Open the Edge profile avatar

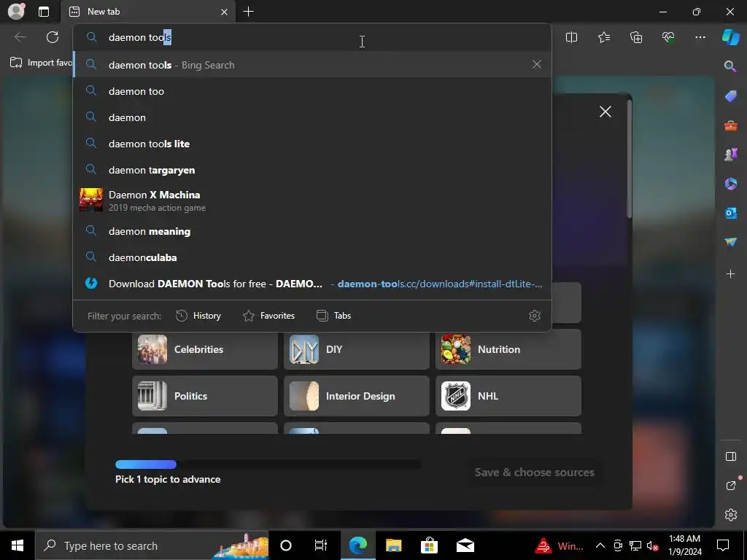pos(16,12)
